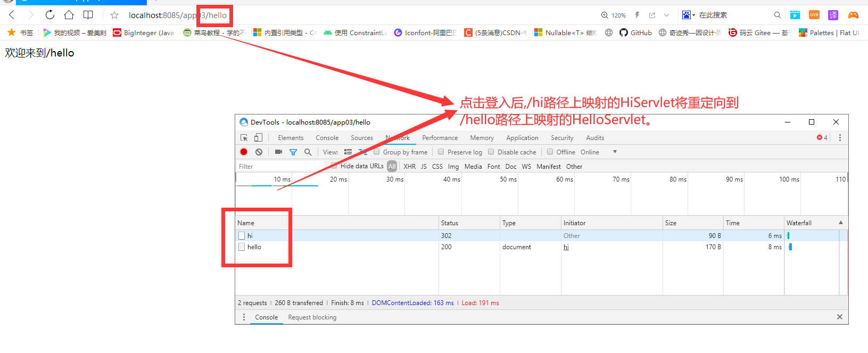Check Hide data URLs

[334, 166]
